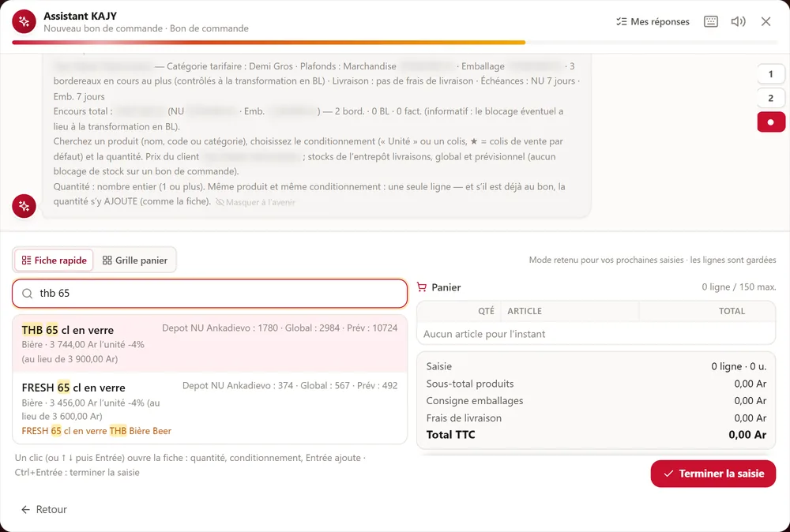
Task: Click Masquer à l'avenir link
Action: pos(255,202)
